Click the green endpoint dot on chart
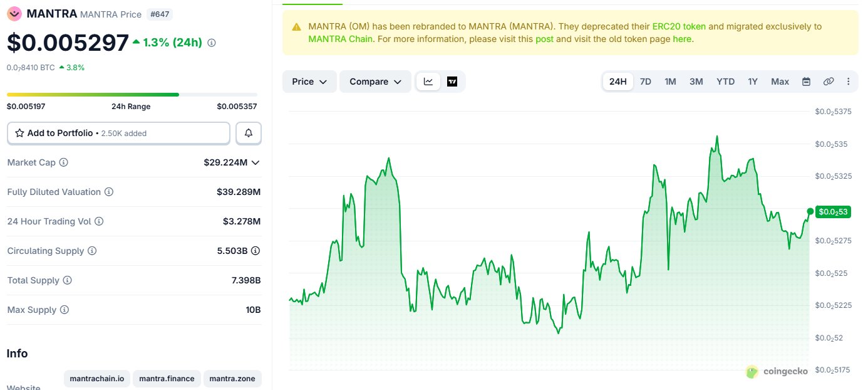This screenshot has height=390, width=868. pyautogui.click(x=810, y=211)
